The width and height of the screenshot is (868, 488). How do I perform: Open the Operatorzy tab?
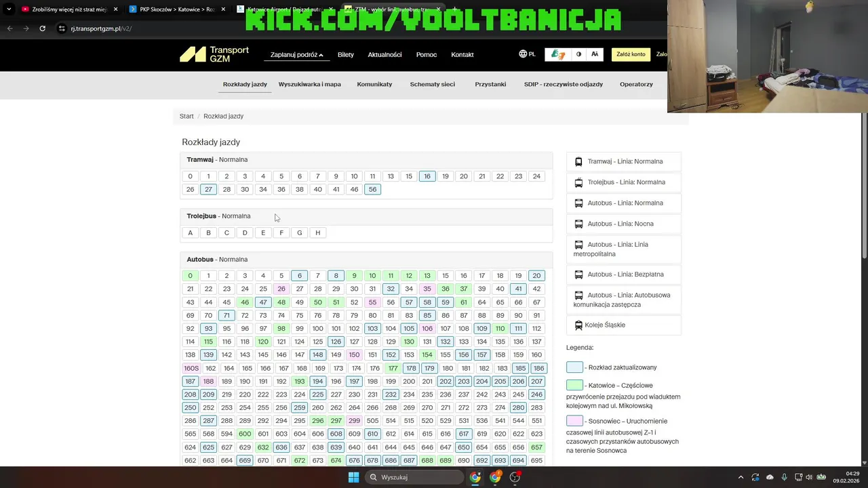[636, 85]
